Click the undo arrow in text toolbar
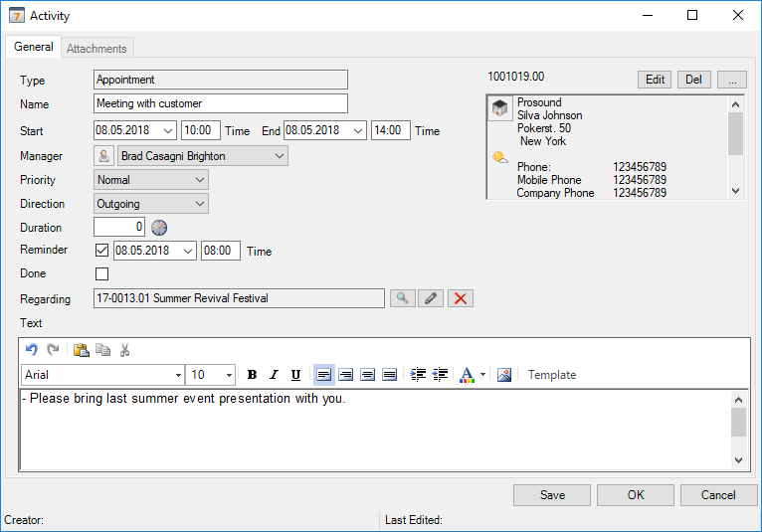 tap(31, 350)
